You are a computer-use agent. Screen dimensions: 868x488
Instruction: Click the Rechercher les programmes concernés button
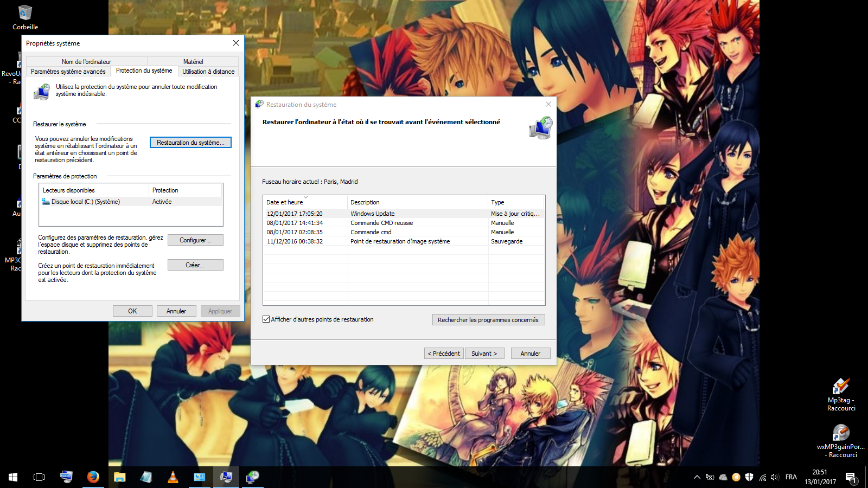tap(488, 320)
